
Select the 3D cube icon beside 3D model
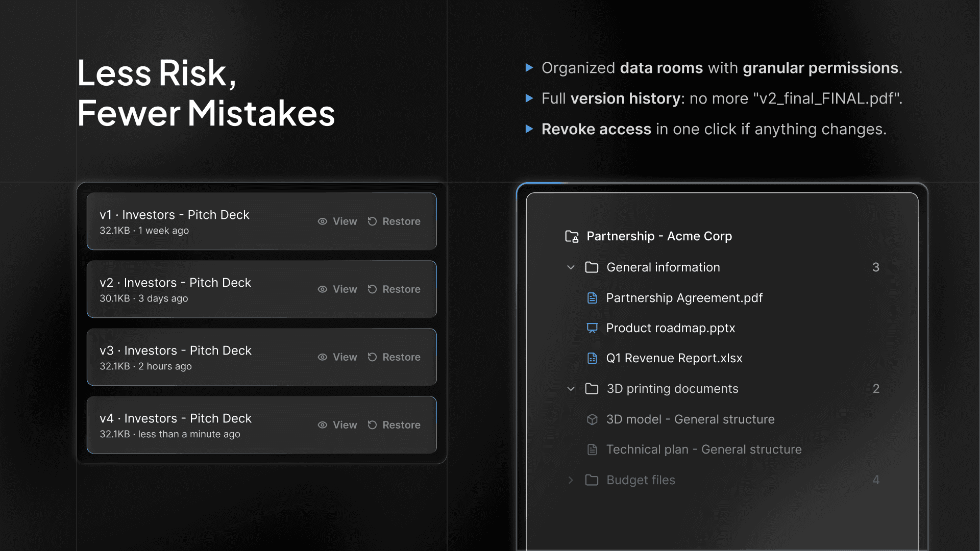tap(592, 419)
